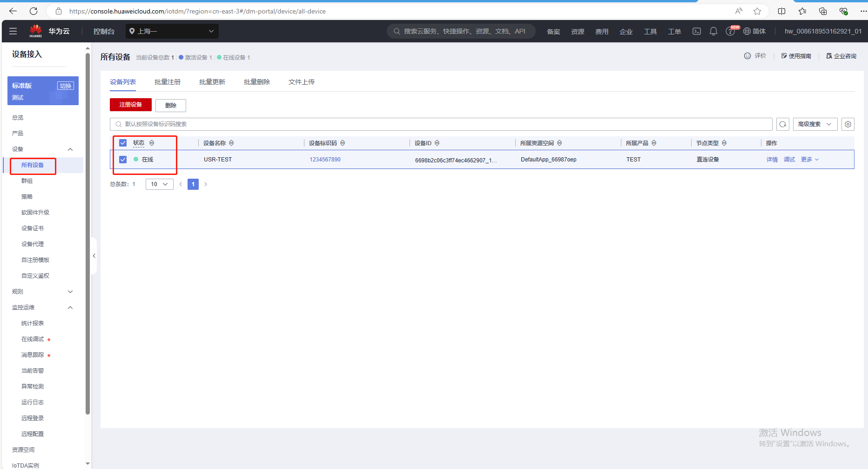Uncheck the USR-TEST device row checkbox
Image resolution: width=868 pixels, height=469 pixels.
click(123, 160)
